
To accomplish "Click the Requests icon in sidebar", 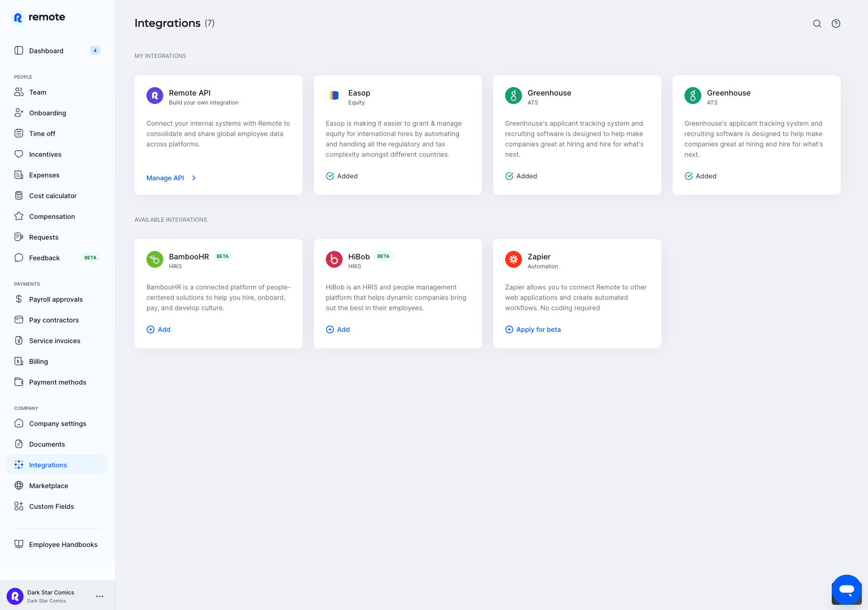I will [x=19, y=237].
